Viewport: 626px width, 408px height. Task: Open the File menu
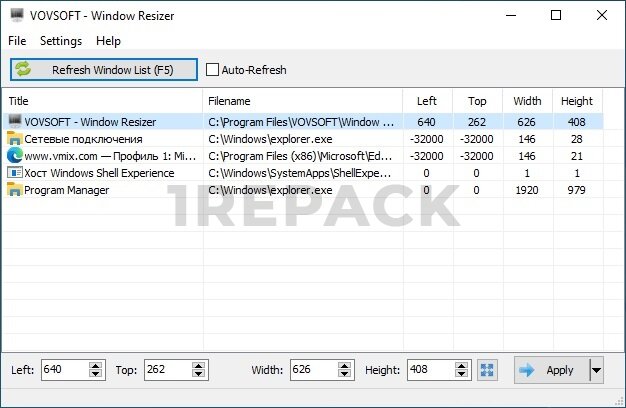point(17,41)
